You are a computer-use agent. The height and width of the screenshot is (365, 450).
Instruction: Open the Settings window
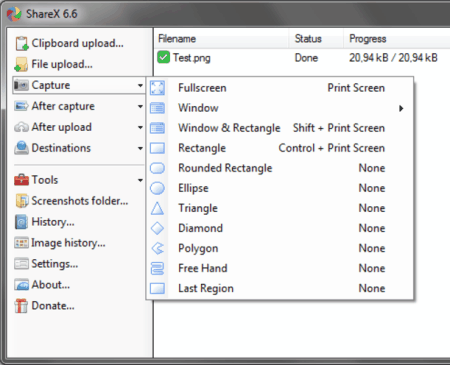(x=46, y=264)
